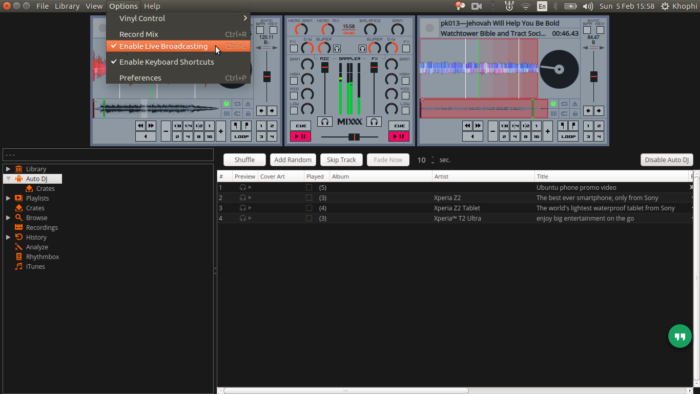
Task: Expand the Library tree node
Action: pos(8,169)
